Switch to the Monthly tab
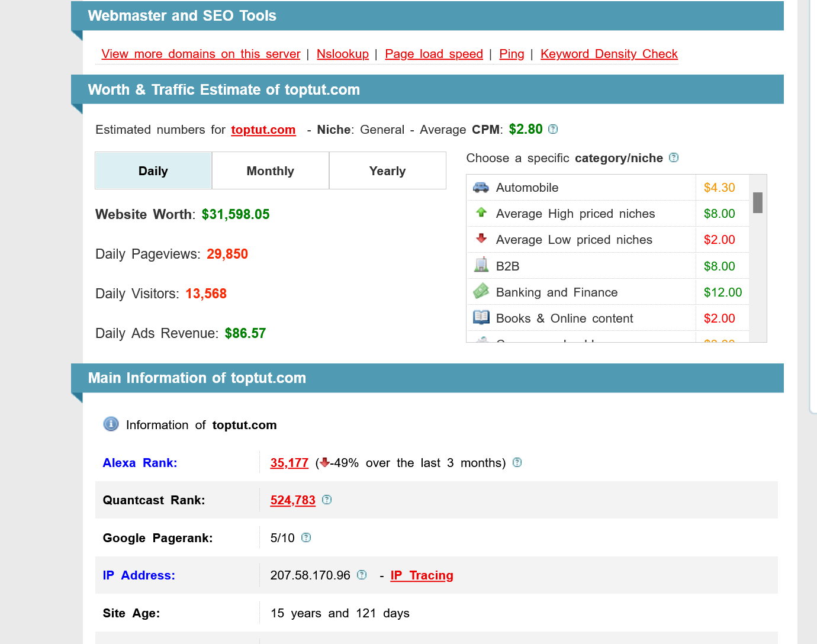The height and width of the screenshot is (644, 817). tap(270, 170)
